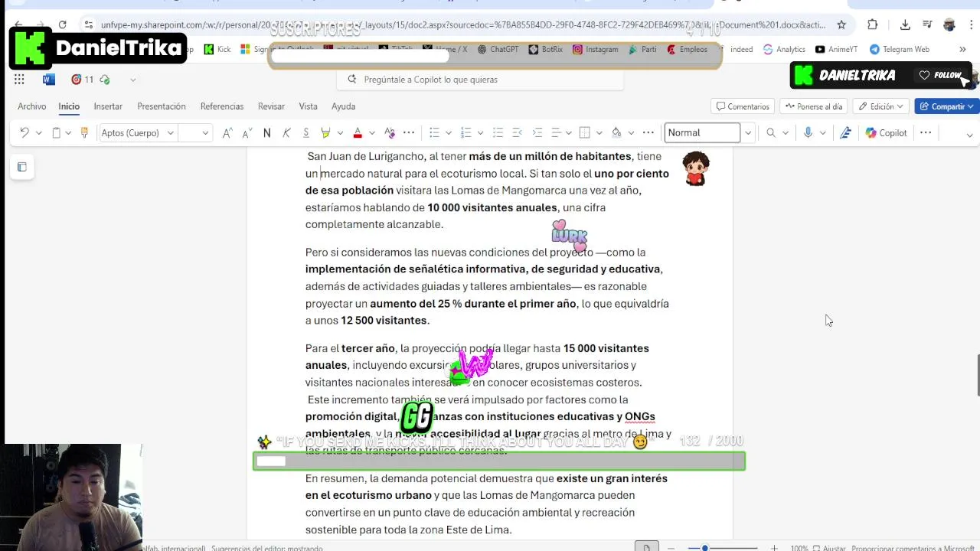The width and height of the screenshot is (980, 551).
Task: Decrease paragraph indent
Action: pyautogui.click(x=517, y=133)
